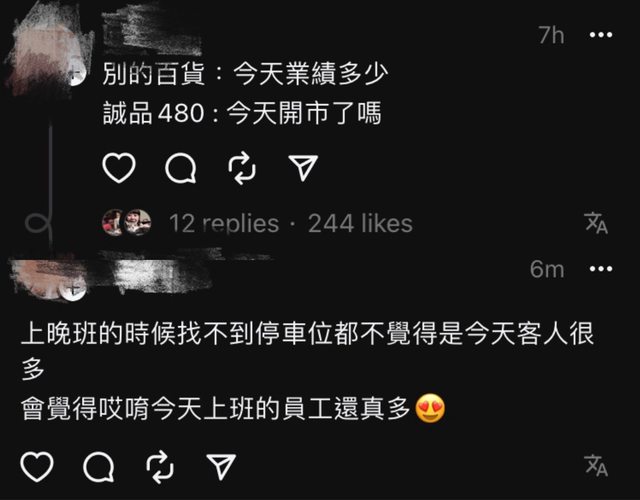Open the reply avatars thumbnail
Image resolution: width=640 pixels, height=500 pixels.
coord(126,222)
